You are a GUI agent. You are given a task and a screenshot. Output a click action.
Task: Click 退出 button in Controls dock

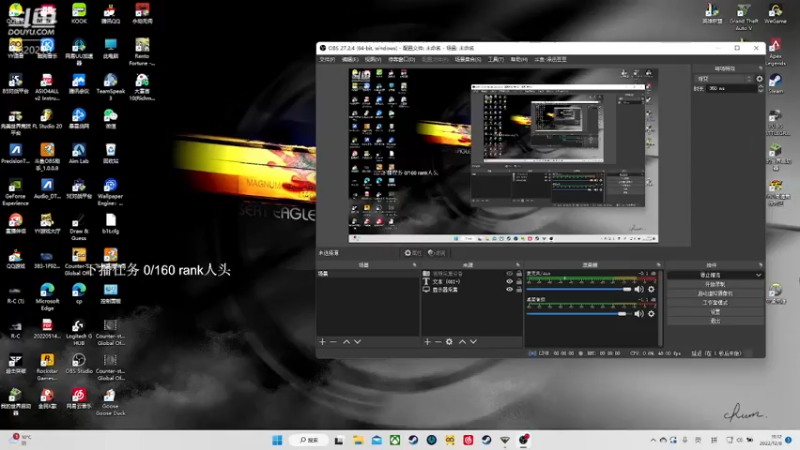pyautogui.click(x=715, y=321)
